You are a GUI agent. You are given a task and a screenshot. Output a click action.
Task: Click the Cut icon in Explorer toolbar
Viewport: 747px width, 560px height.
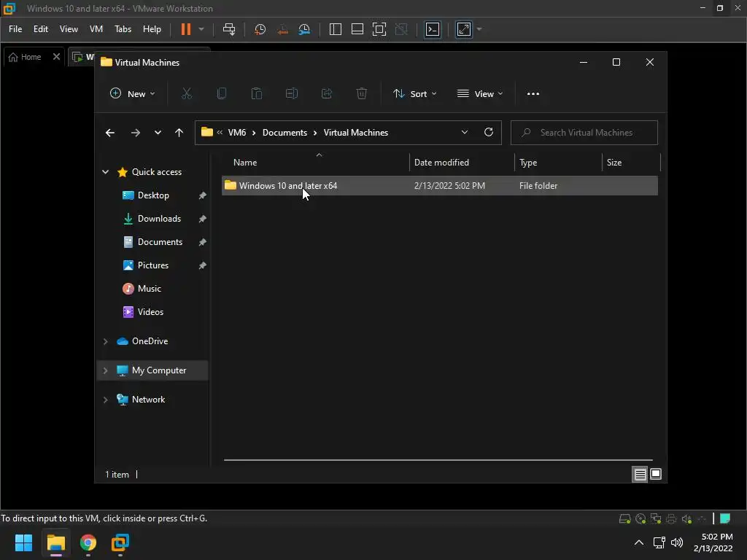tap(187, 93)
